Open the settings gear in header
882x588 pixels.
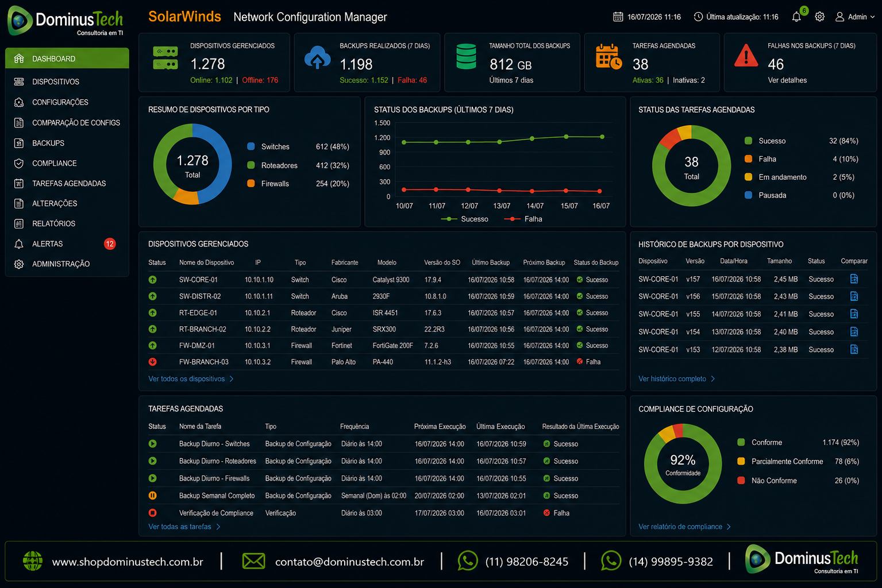[x=820, y=17]
